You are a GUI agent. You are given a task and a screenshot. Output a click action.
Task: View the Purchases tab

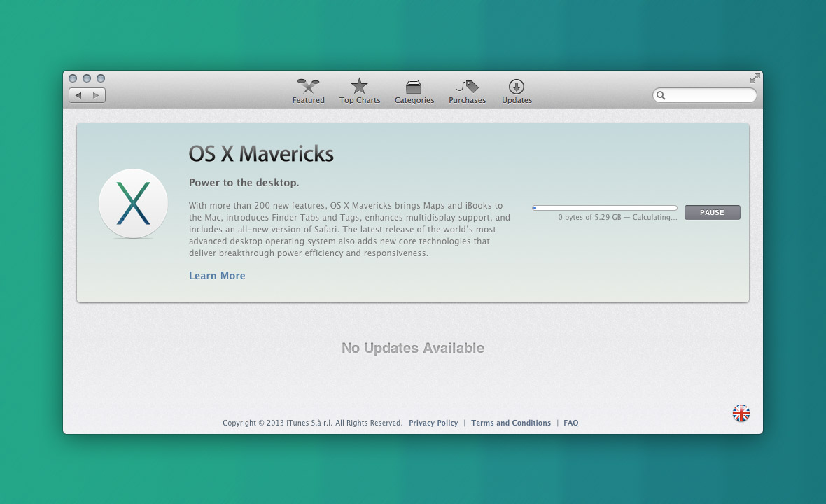click(468, 92)
